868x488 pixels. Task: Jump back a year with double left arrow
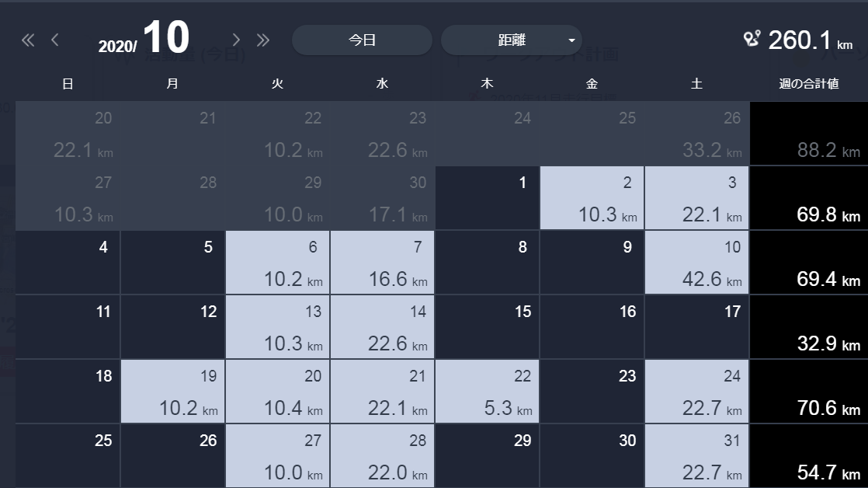pos(28,40)
